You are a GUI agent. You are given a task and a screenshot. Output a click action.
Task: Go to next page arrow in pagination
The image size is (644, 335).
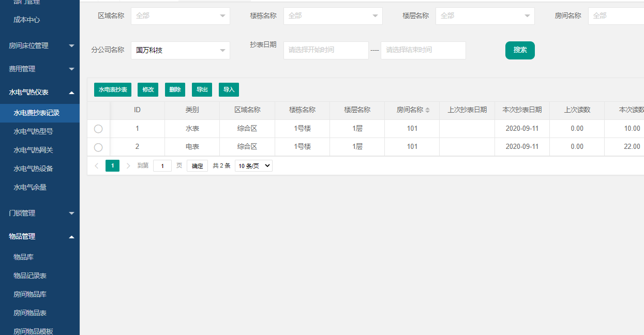[x=128, y=166]
